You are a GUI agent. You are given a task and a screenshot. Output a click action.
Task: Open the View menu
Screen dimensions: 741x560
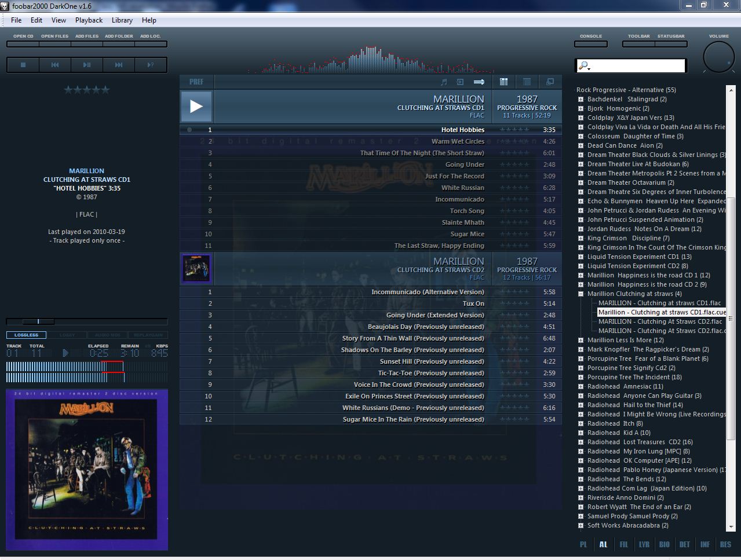click(59, 20)
